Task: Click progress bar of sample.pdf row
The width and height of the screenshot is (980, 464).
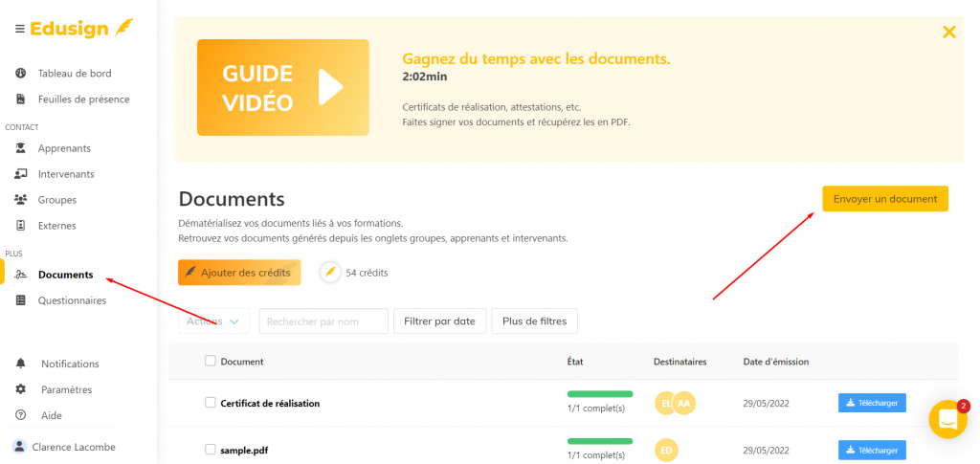Action: (600, 441)
